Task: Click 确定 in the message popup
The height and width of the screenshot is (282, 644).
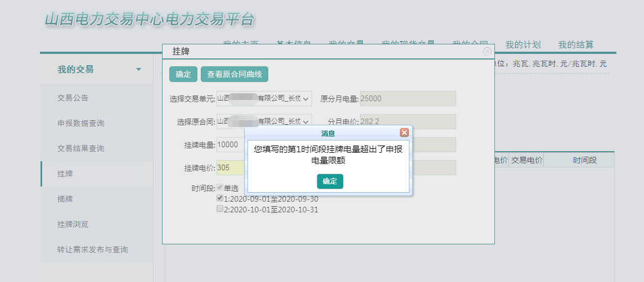Action: tap(330, 181)
